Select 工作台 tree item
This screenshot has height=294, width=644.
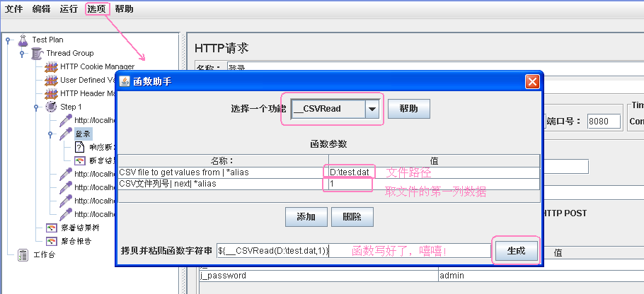(44, 254)
